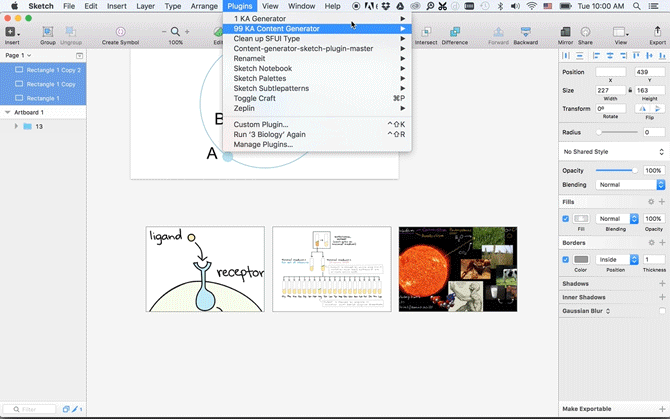Open the Page 1 dropdown

(18, 56)
